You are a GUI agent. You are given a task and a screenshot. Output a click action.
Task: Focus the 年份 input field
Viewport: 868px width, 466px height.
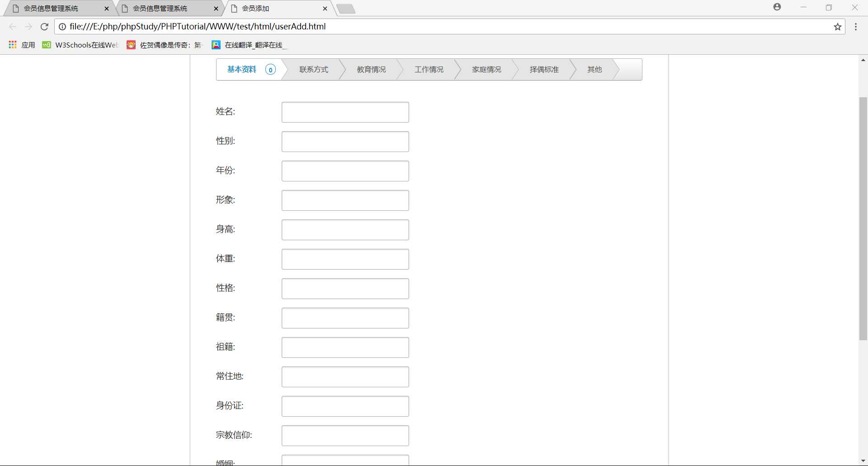345,171
